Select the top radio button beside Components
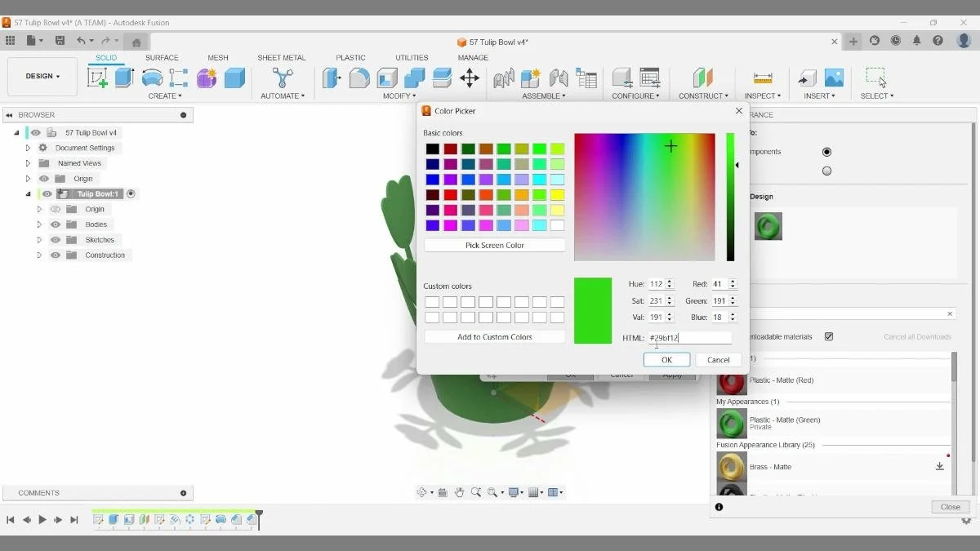The image size is (980, 551). (826, 151)
